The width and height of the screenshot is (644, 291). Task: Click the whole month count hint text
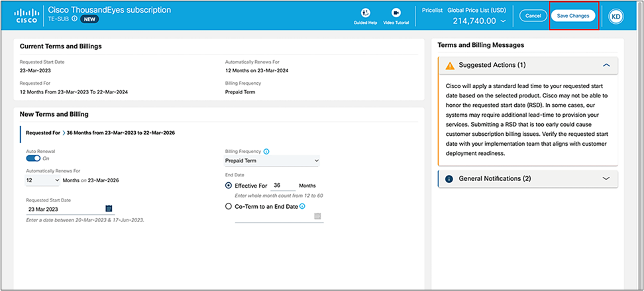(x=278, y=196)
